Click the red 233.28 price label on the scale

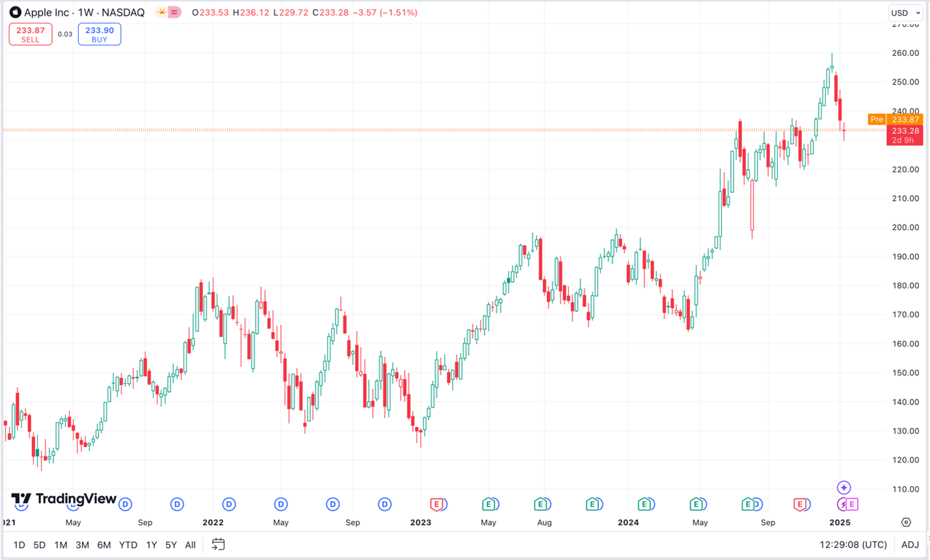point(904,131)
